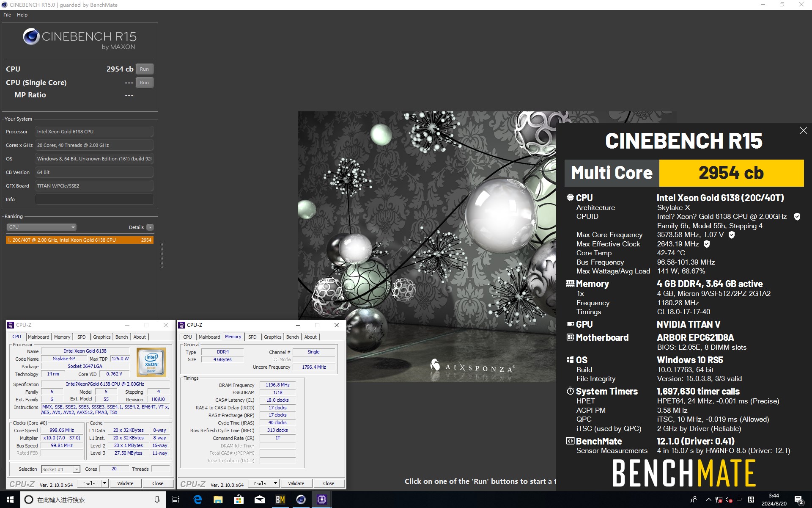
Task: Open Bench tab in right CPU-Z window
Action: pos(292,337)
